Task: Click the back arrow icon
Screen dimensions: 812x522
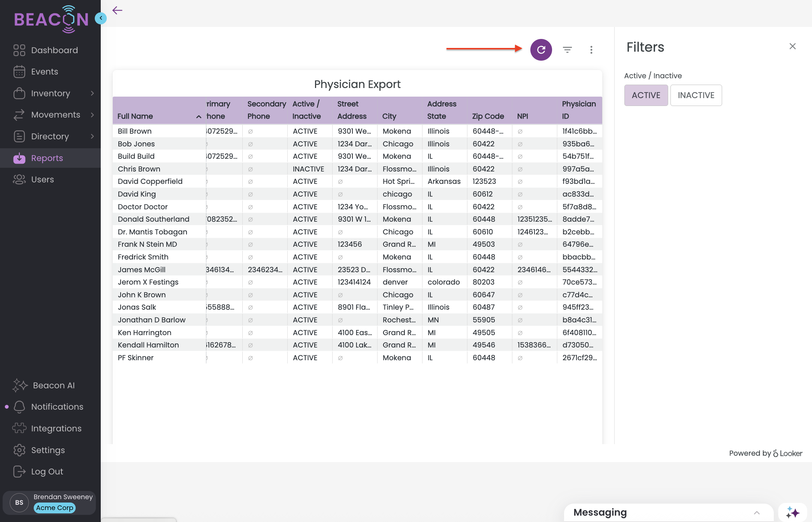Action: 117,10
